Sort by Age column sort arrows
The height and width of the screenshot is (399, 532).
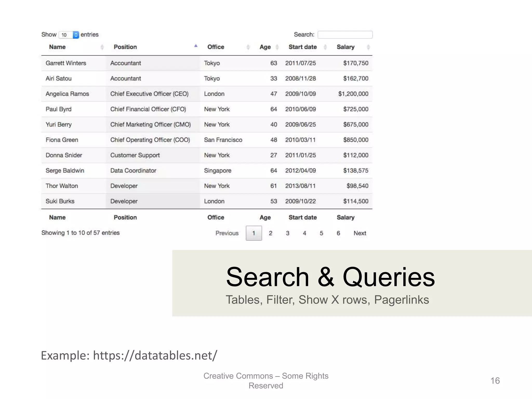pyautogui.click(x=277, y=47)
